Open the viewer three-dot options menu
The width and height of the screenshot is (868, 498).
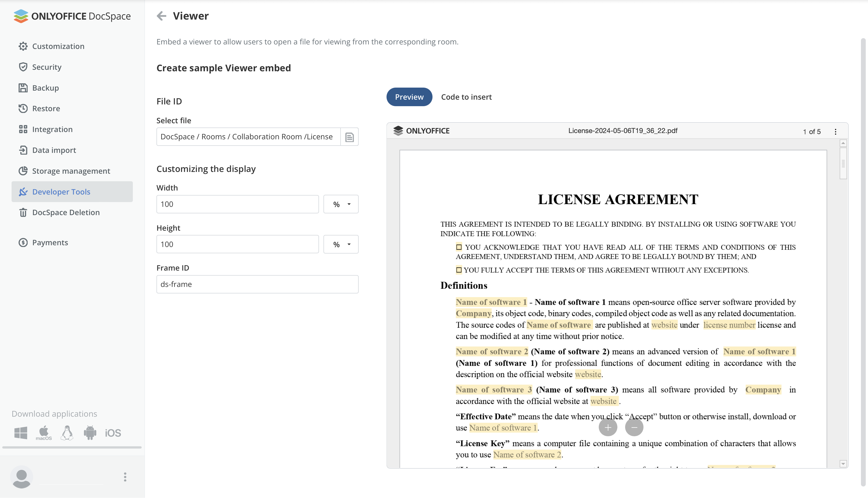pyautogui.click(x=835, y=132)
